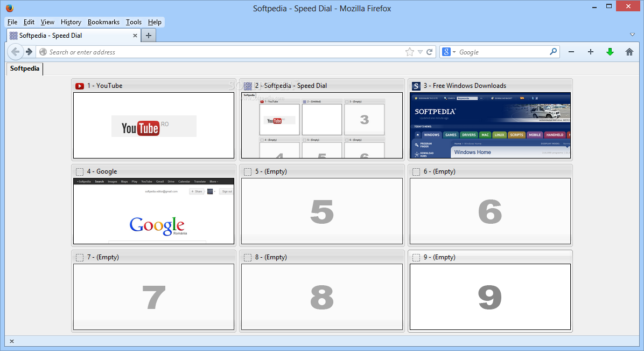Open the Free Windows Downloads thumbnail
Viewport: 644px width, 351px height.
(490, 125)
